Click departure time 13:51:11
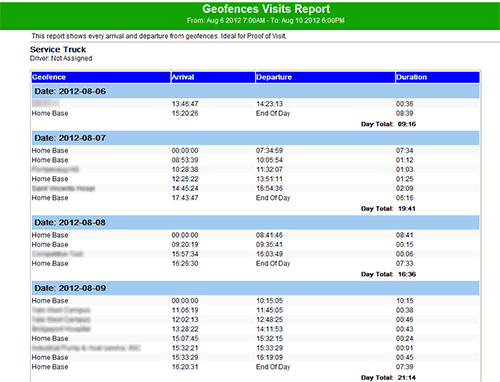This screenshot has height=382, width=500. [x=269, y=179]
